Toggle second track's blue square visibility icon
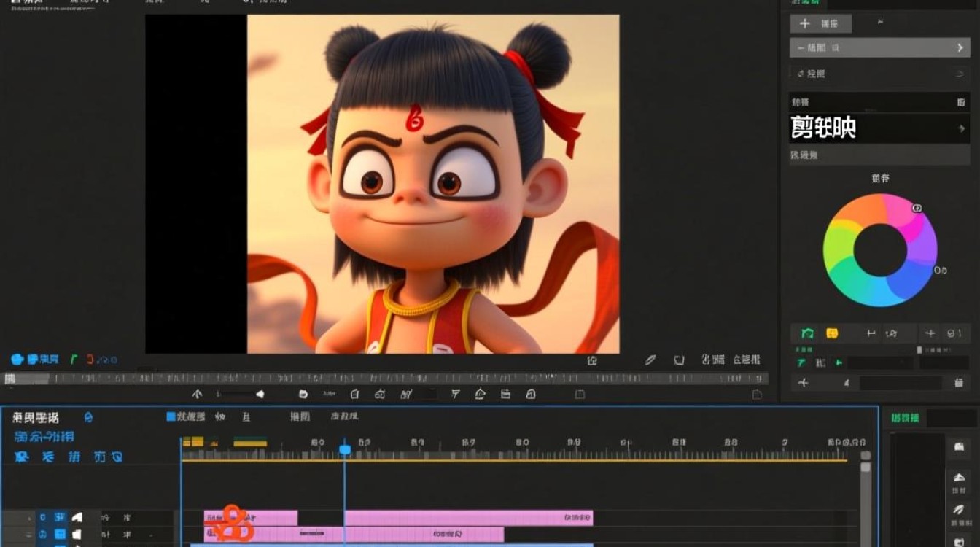This screenshot has width=980, height=547. (59, 534)
